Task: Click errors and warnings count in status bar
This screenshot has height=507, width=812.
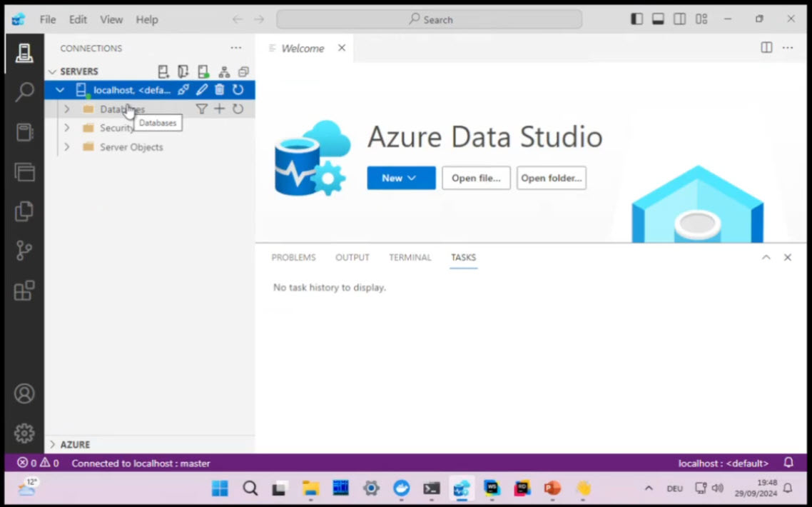Action: pos(39,463)
